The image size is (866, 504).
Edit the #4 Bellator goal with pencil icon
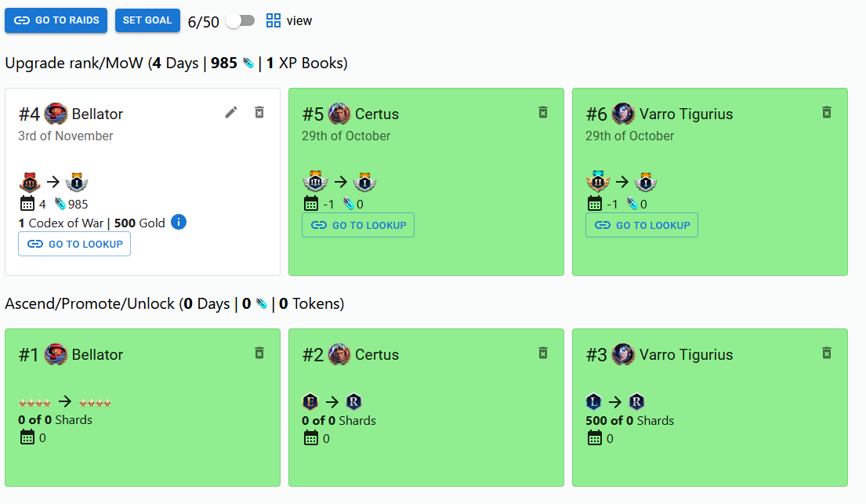point(231,113)
